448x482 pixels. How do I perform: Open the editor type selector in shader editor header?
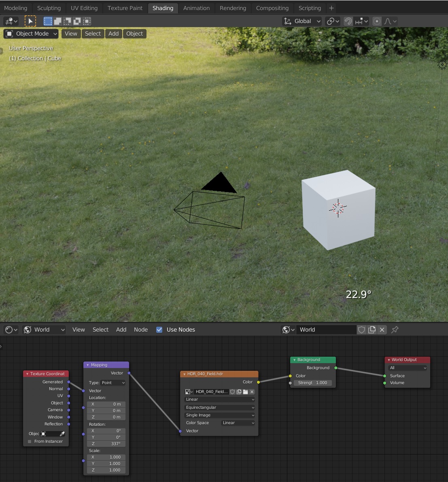[x=11, y=330]
